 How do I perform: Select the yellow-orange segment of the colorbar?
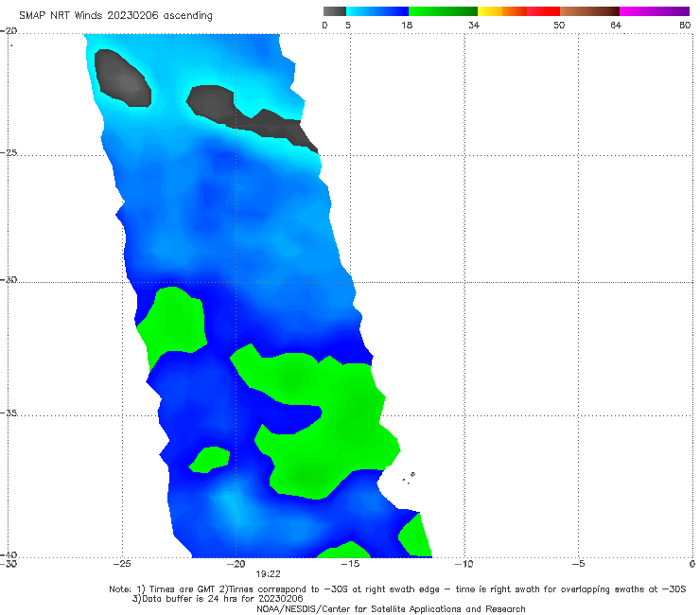click(x=502, y=11)
